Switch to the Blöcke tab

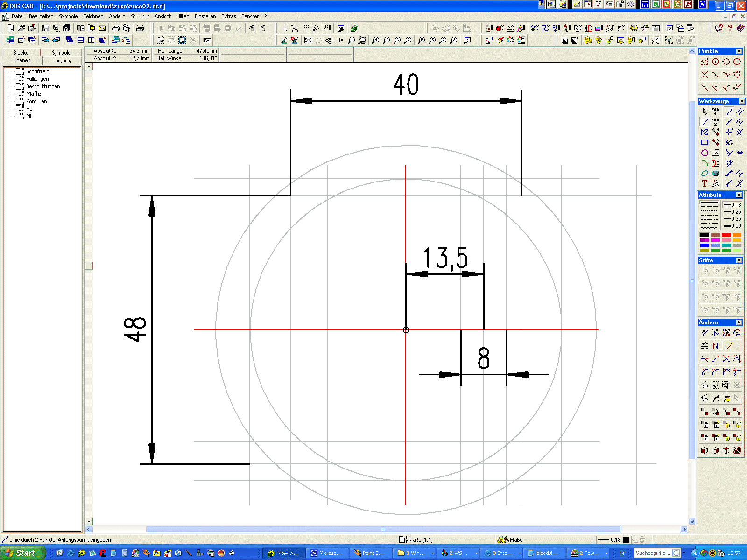tap(21, 53)
